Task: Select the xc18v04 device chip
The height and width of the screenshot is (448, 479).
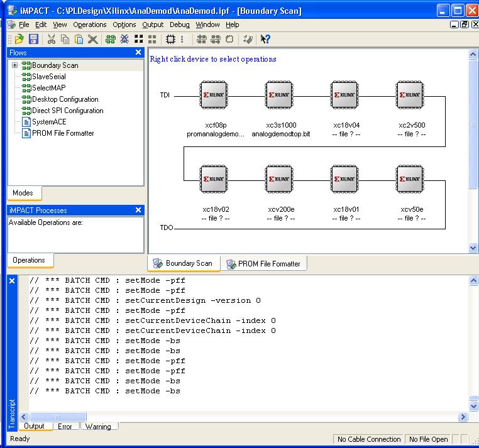Action: tap(344, 95)
